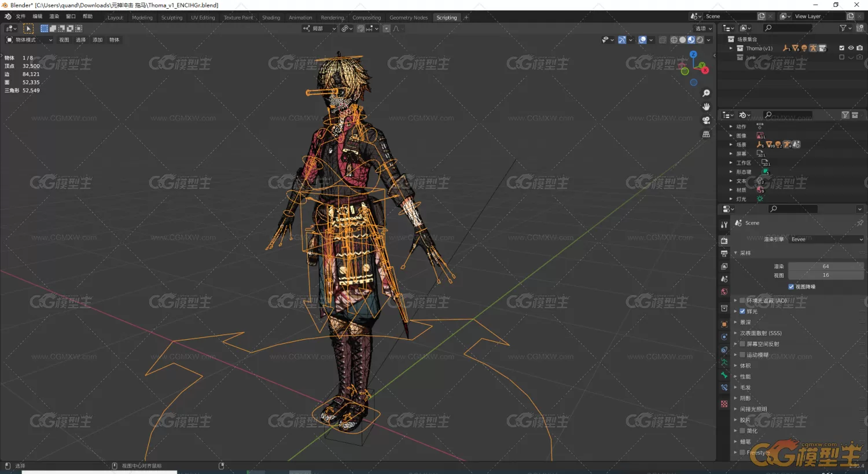Select rendered viewport shading icon

click(x=700, y=40)
